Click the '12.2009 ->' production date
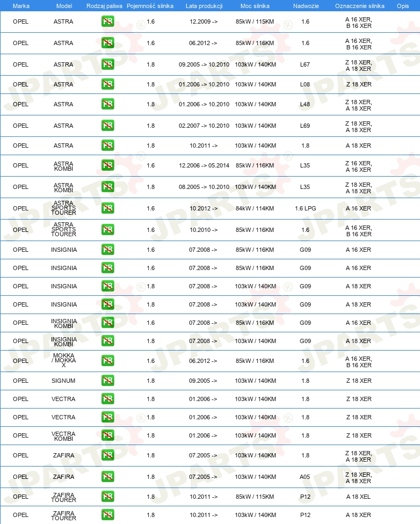 [x=204, y=21]
